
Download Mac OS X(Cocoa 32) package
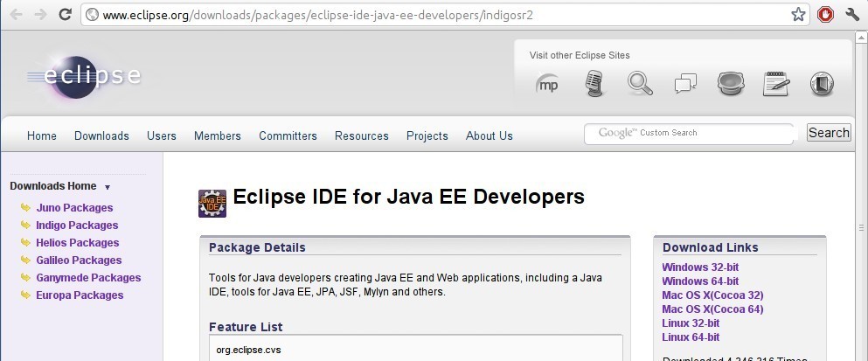tap(712, 295)
